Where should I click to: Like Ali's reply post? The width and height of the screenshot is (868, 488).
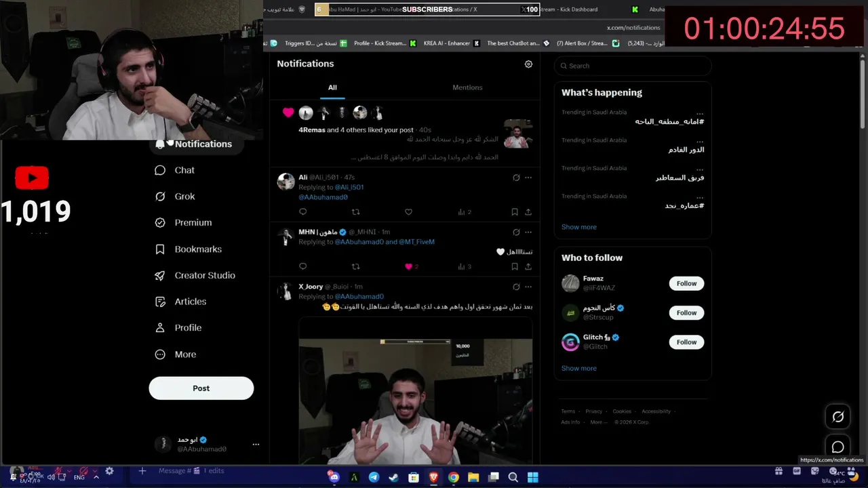pos(408,212)
